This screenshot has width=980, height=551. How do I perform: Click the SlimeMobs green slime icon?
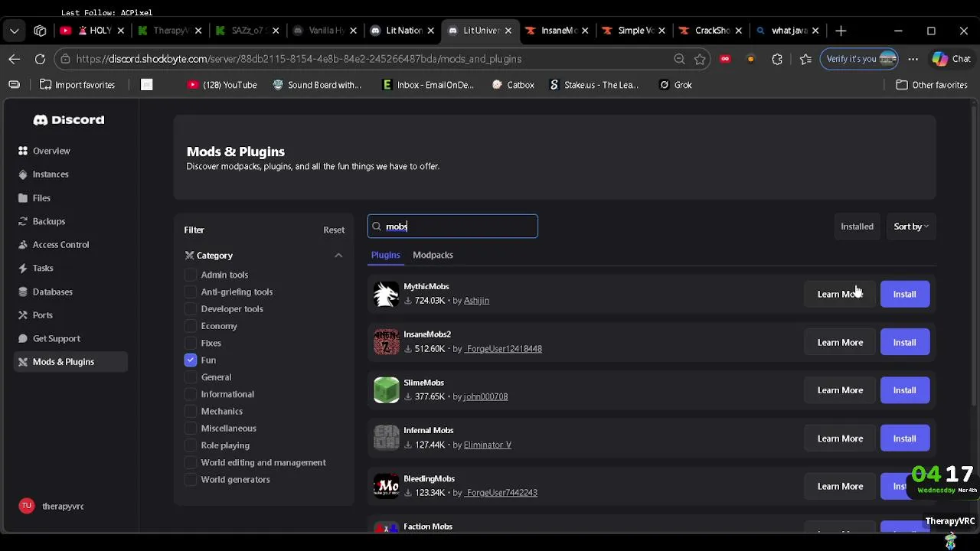point(386,390)
